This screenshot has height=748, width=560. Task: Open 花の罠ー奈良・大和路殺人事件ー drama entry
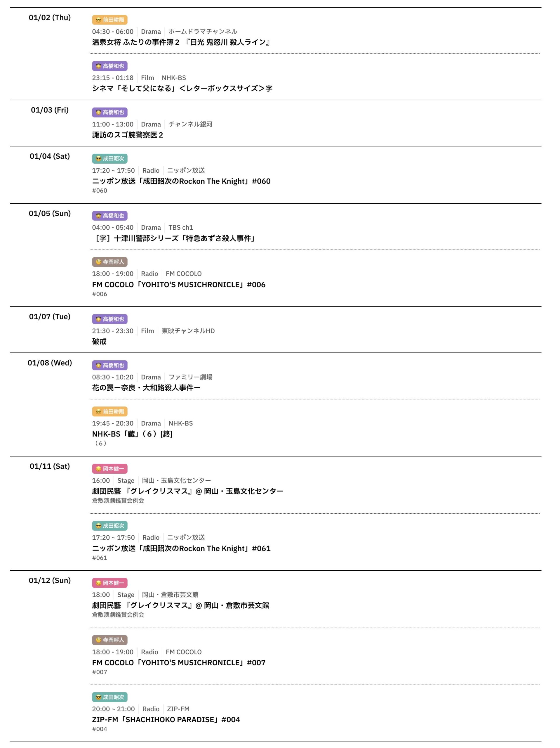pyautogui.click(x=146, y=388)
